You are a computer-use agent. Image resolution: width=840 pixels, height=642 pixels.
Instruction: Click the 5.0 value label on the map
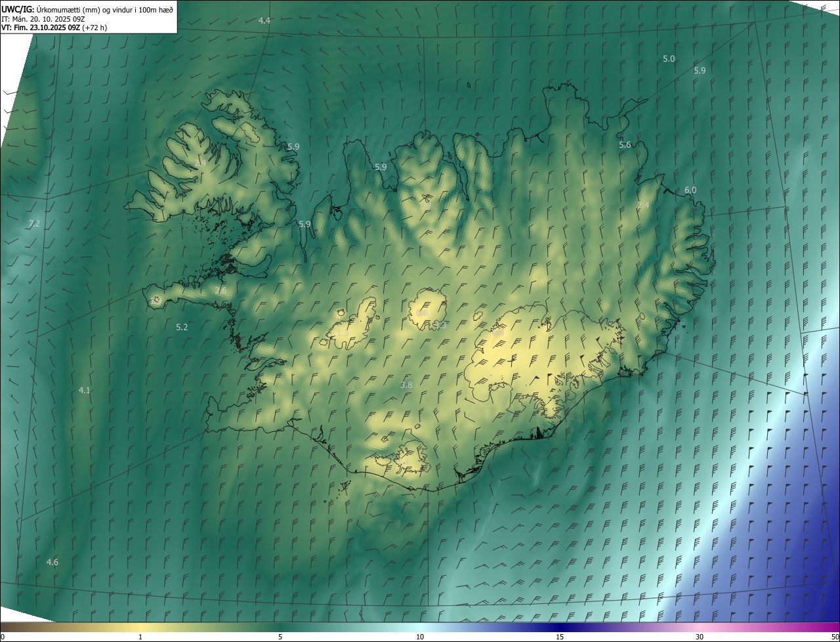(669, 59)
